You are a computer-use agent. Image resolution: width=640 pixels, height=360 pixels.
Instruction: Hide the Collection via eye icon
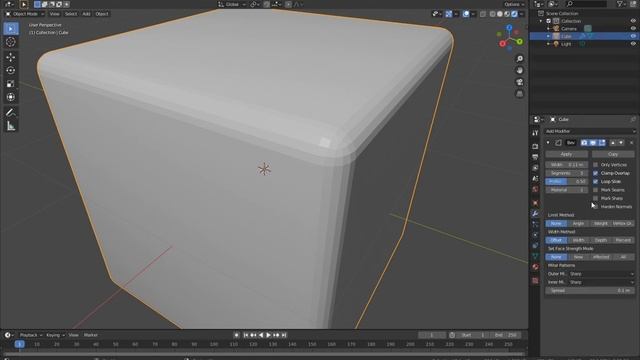pyautogui.click(x=633, y=21)
